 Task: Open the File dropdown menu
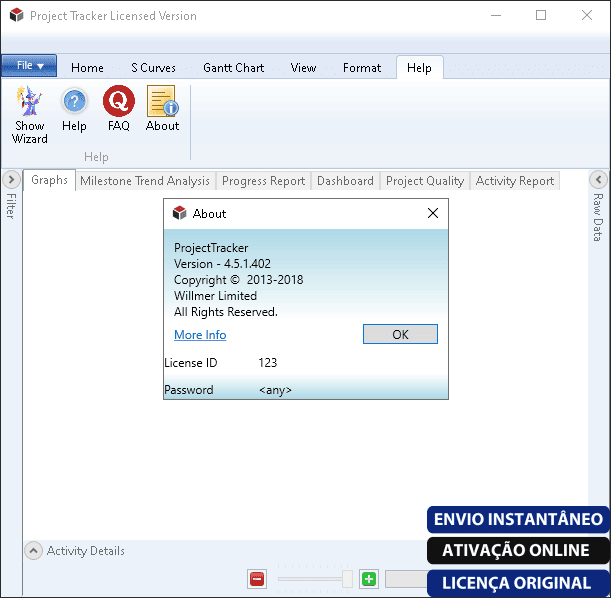(x=29, y=65)
